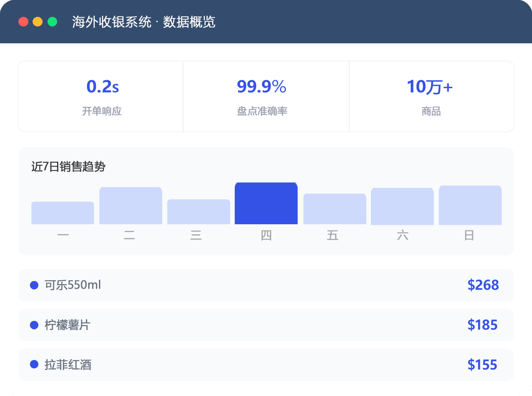The height and width of the screenshot is (396, 532).
Task: Click the yellow minimize window dot
Action: (x=38, y=22)
